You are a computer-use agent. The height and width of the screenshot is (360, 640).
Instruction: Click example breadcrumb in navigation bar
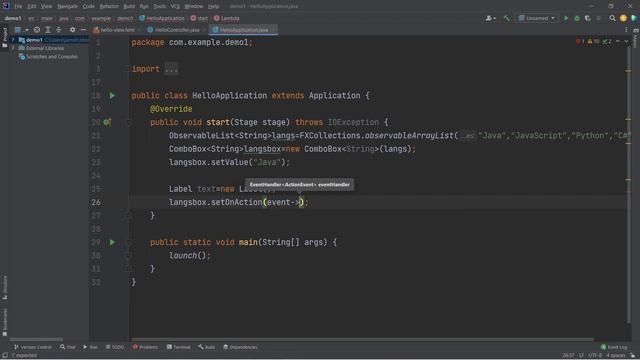coord(101,18)
